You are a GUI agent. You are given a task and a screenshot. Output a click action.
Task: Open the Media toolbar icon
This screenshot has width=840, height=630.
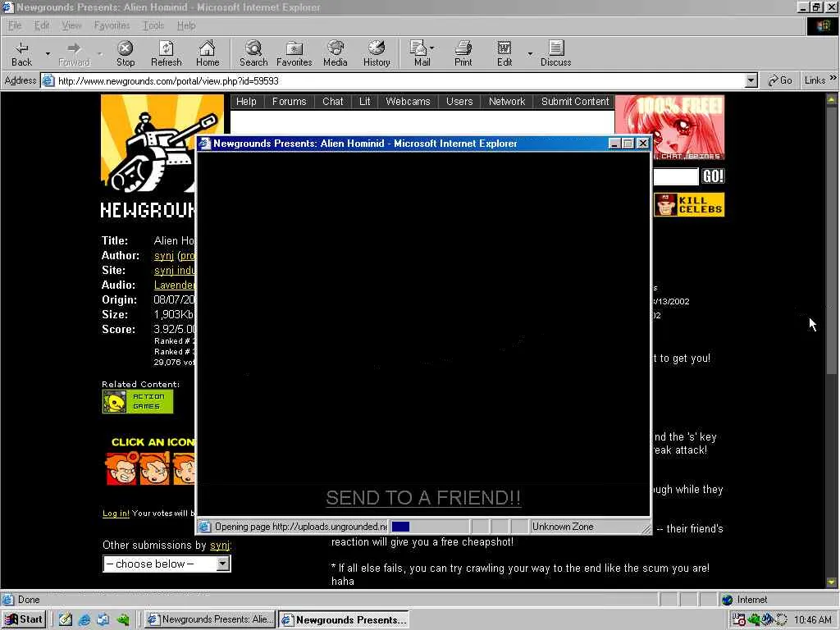(x=336, y=53)
